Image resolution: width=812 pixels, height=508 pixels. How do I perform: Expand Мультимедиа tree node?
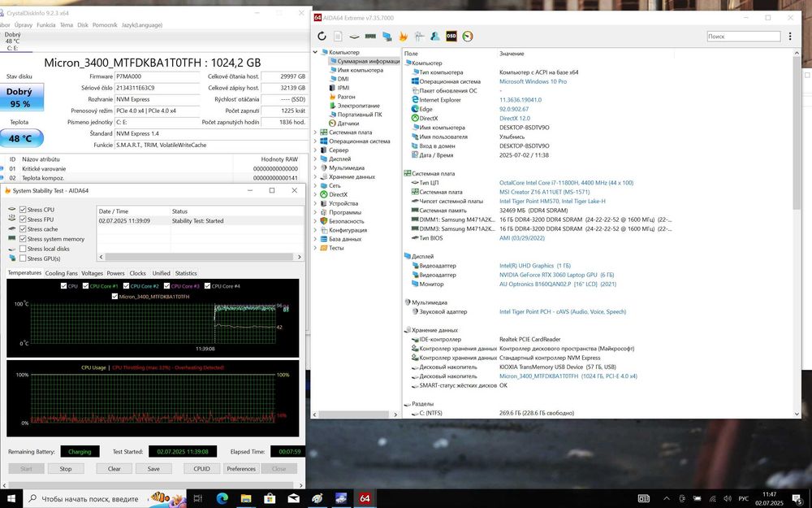coord(315,167)
